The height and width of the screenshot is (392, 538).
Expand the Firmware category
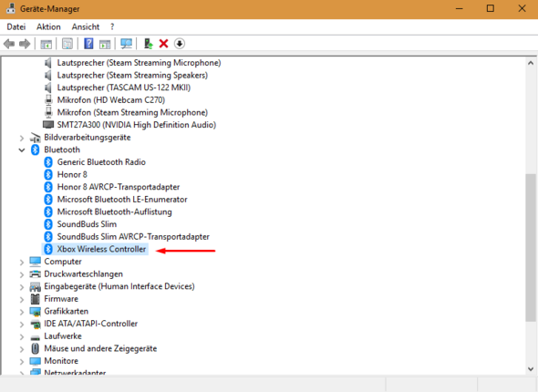coord(22,299)
